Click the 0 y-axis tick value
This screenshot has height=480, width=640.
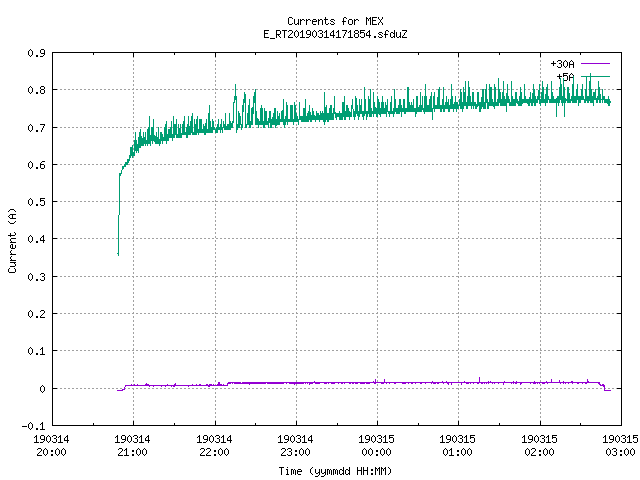[x=42, y=389]
